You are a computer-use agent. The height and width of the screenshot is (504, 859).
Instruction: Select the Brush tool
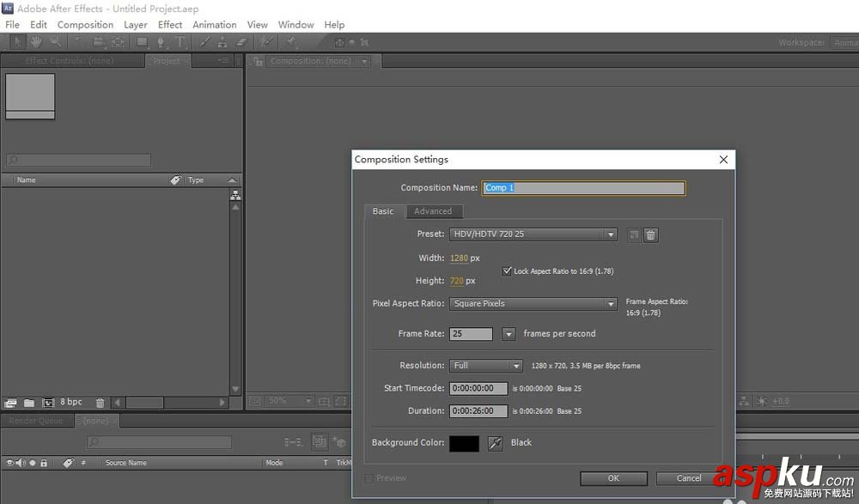coord(204,41)
